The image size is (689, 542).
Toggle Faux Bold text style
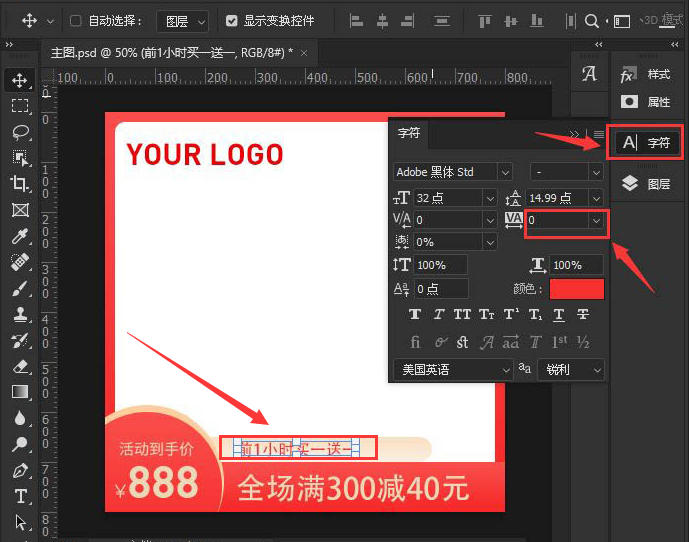[414, 314]
